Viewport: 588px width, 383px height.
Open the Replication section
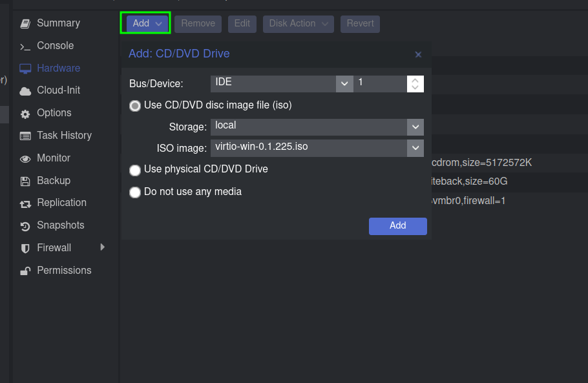coord(61,203)
